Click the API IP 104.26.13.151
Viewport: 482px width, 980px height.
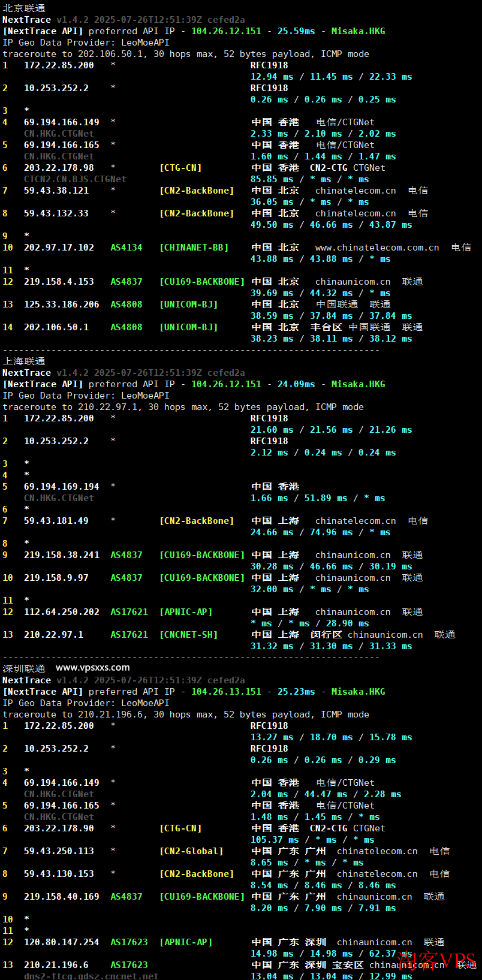point(226,692)
